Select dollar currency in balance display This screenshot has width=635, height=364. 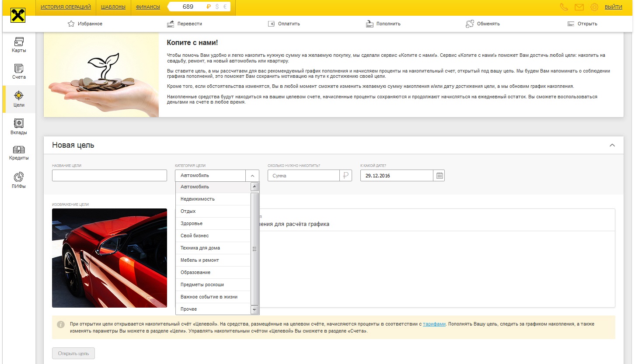(217, 7)
